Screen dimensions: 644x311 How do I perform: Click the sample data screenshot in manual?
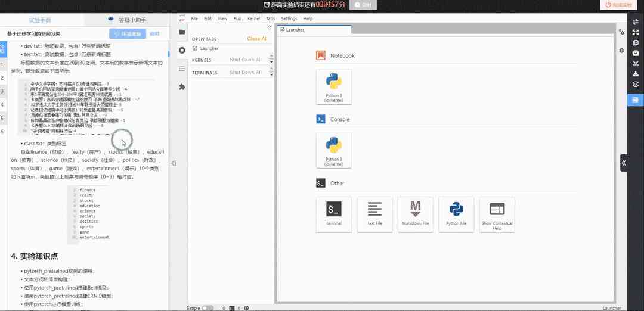[x=86, y=107]
